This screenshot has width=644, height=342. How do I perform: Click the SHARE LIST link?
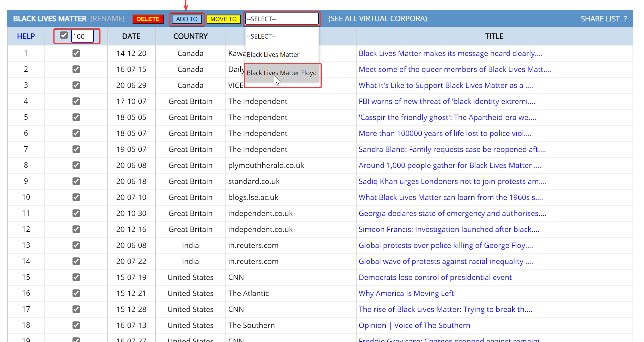tap(600, 19)
